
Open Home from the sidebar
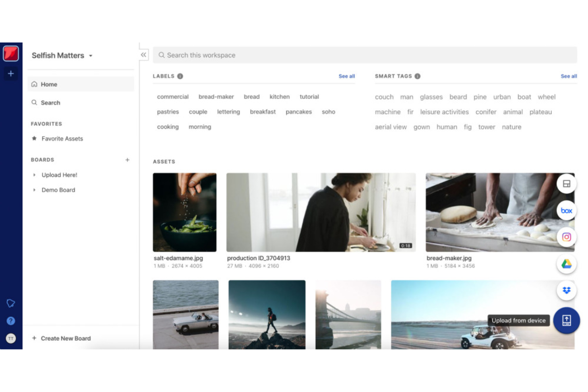[x=49, y=84]
